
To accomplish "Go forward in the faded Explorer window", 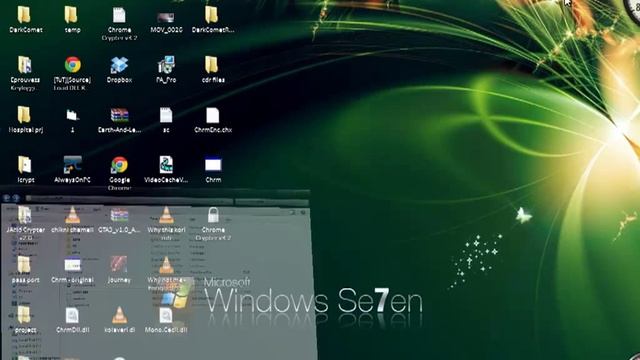I will [16, 198].
